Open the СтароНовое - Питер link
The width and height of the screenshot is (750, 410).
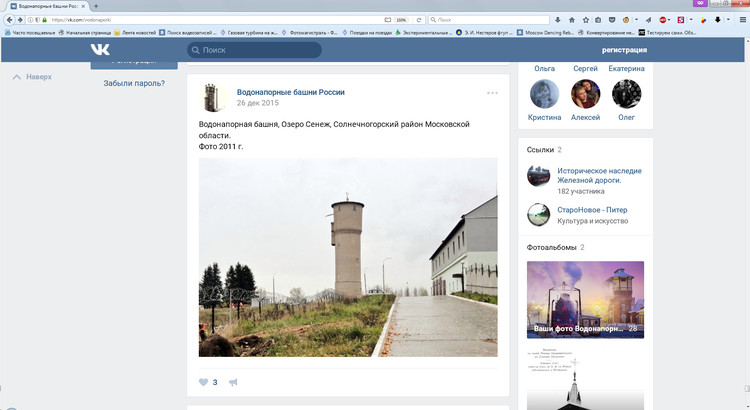(x=592, y=210)
